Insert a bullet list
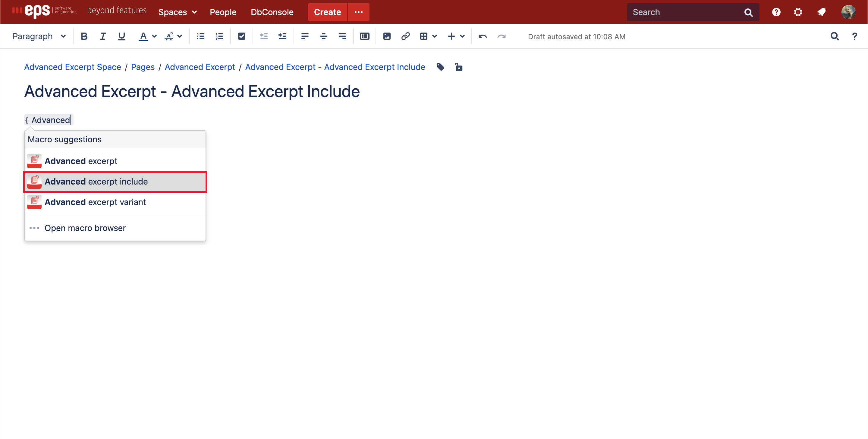The image size is (868, 439). pos(200,36)
